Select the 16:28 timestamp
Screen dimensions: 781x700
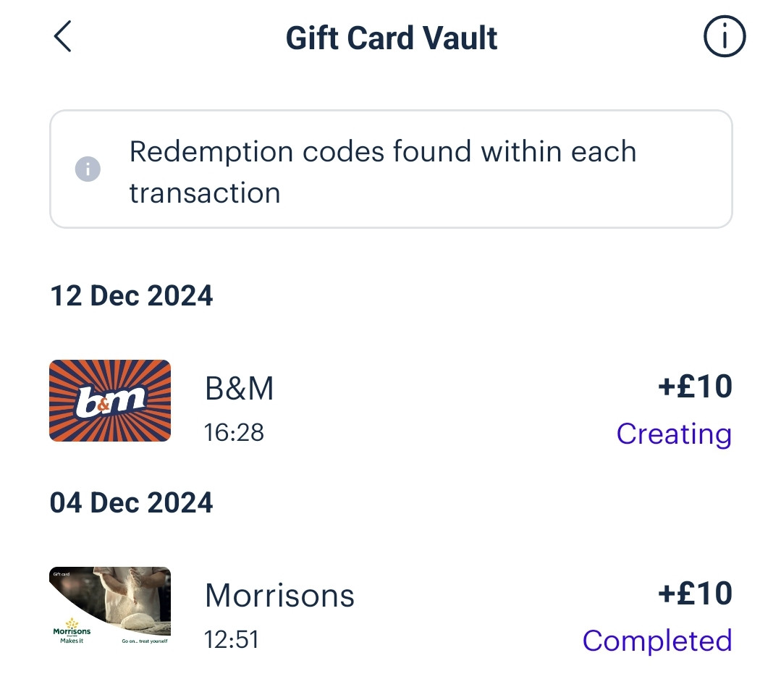click(x=234, y=433)
